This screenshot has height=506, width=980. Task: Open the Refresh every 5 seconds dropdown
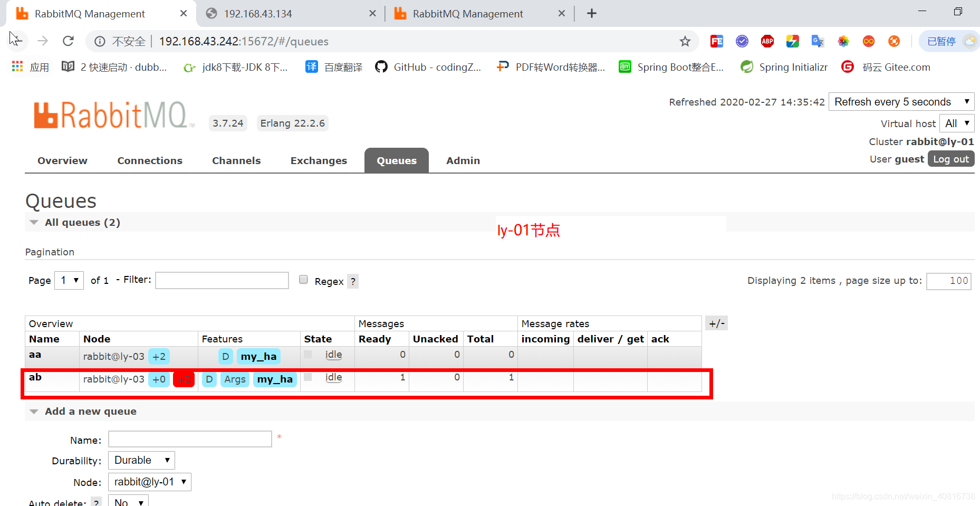tap(901, 102)
